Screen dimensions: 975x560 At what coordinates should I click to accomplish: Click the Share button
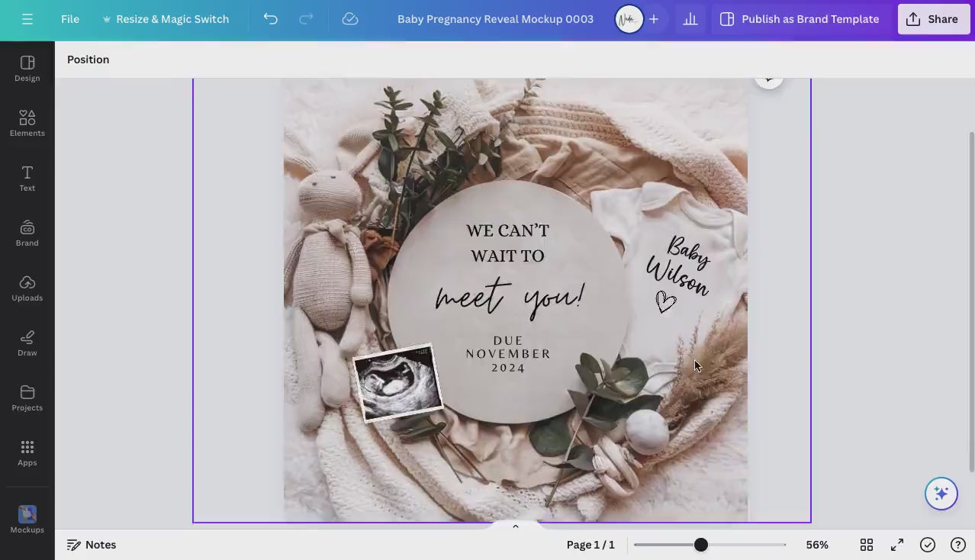click(x=933, y=19)
